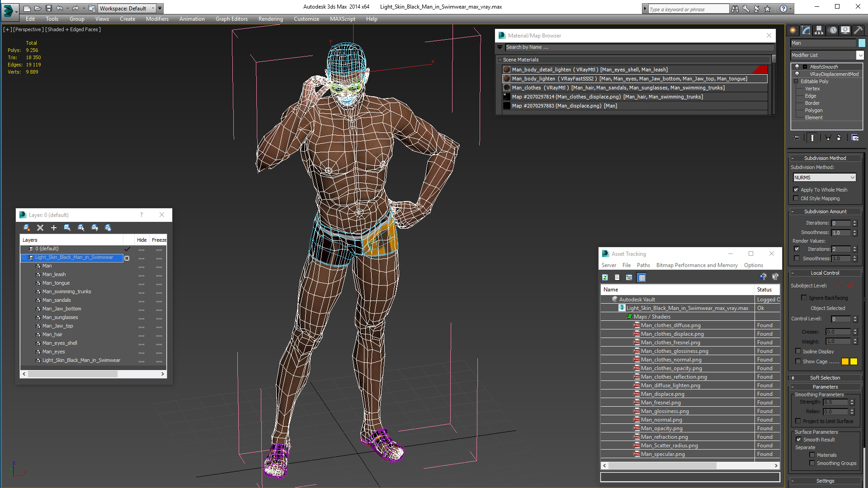This screenshot has width=868, height=488.
Task: Enable Ignore Backfacing checkbox
Action: click(804, 298)
